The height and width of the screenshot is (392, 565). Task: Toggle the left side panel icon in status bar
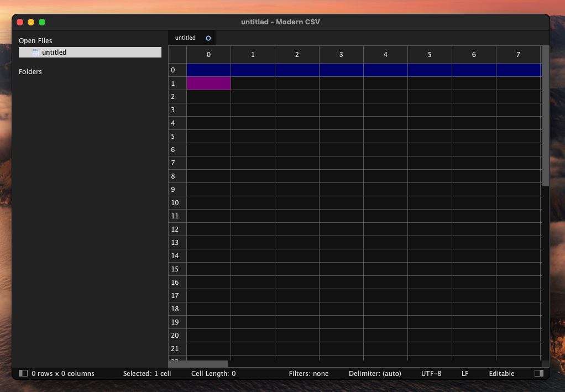[x=23, y=374]
